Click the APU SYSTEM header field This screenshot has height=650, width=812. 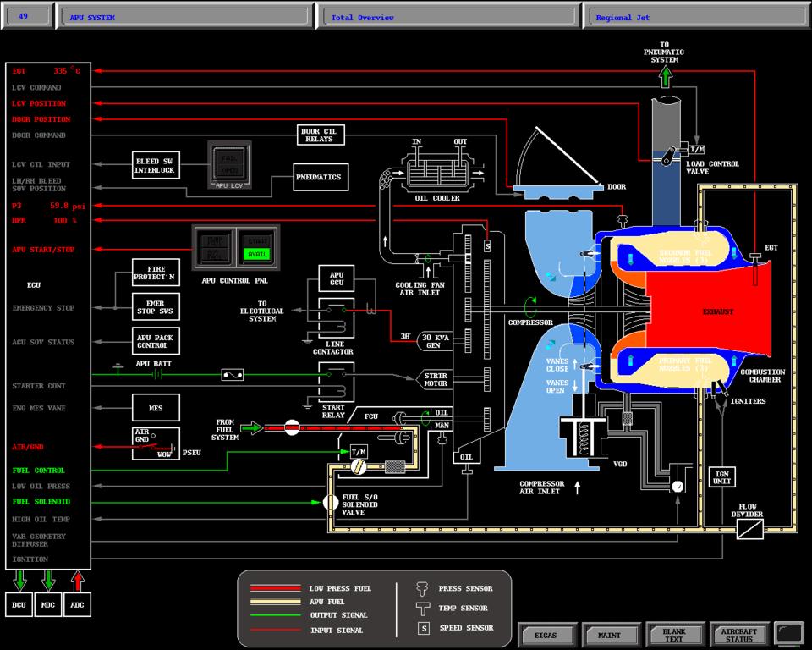click(184, 17)
